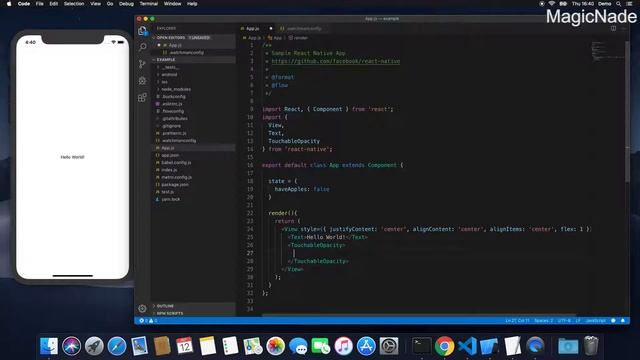Open Trash from the Dock

coord(591,346)
